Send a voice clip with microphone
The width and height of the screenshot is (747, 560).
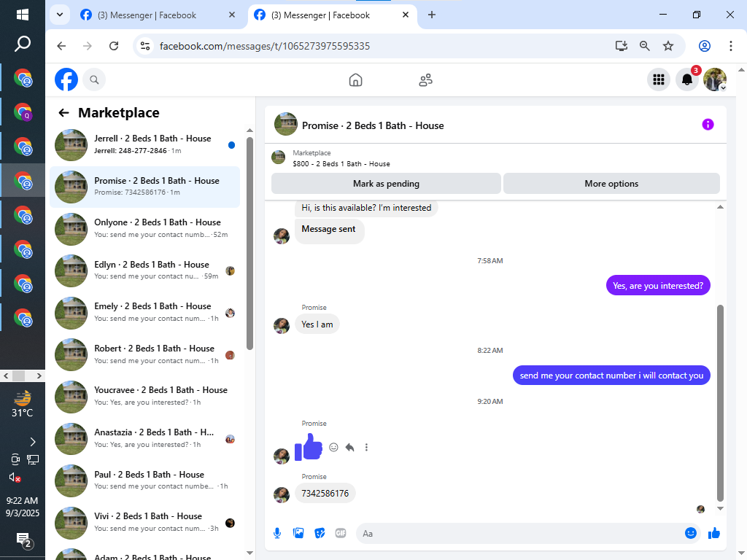click(x=277, y=533)
